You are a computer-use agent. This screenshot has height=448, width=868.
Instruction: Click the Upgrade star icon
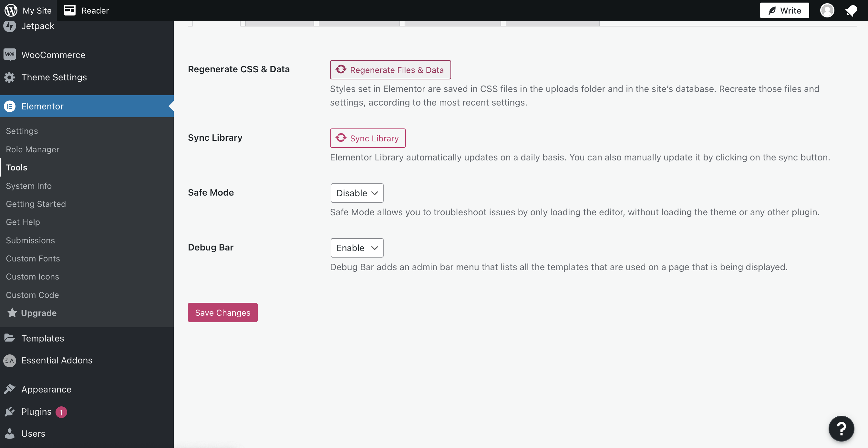(12, 312)
